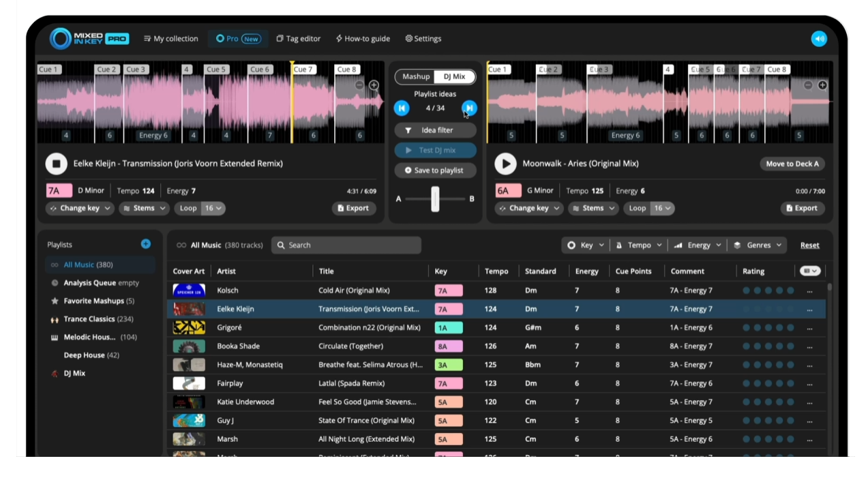Click the Cue 1 marker on Deck B
The image size is (868, 480).
click(x=498, y=70)
